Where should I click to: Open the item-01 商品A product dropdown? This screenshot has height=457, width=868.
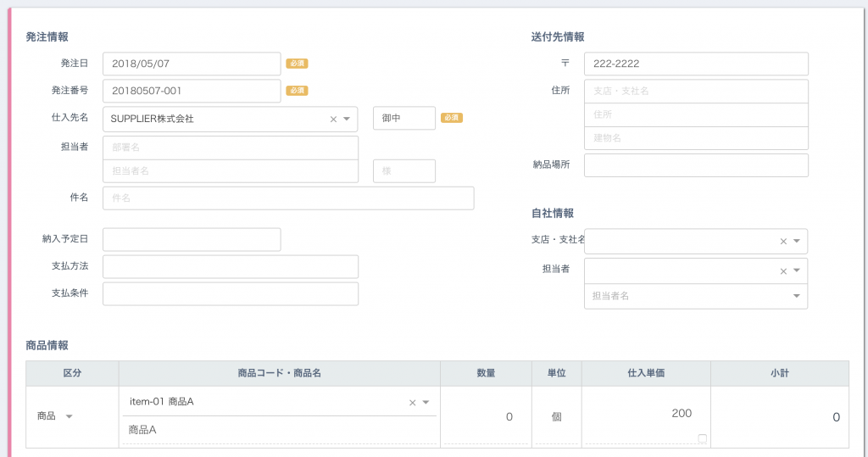coord(426,403)
